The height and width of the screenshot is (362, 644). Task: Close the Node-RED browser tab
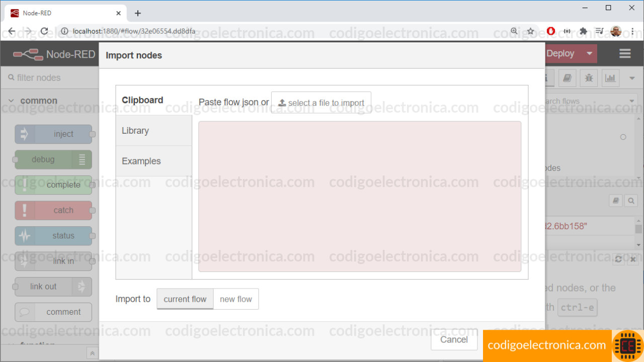119,13
